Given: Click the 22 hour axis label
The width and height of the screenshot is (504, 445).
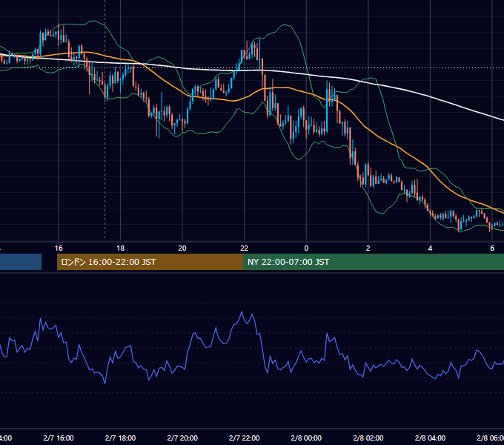Looking at the screenshot, I should [x=245, y=248].
